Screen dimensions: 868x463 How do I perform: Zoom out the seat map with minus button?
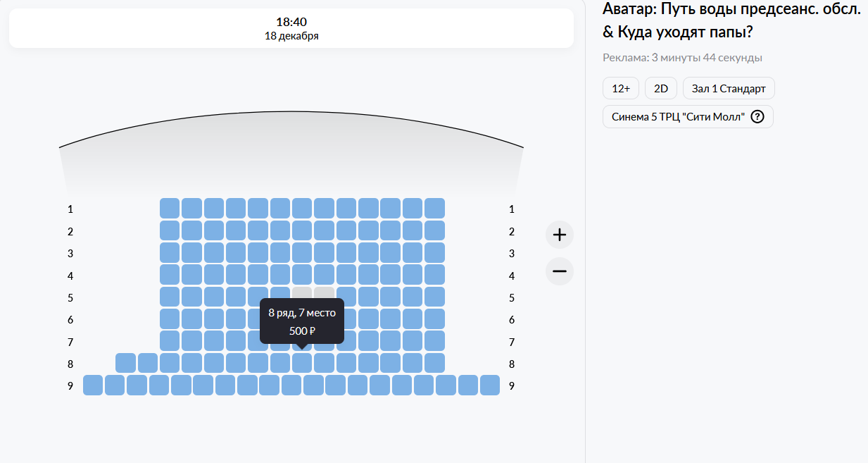(560, 271)
